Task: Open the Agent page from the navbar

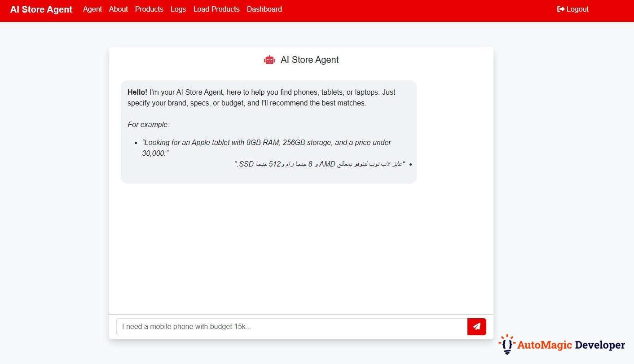Action: coord(92,9)
